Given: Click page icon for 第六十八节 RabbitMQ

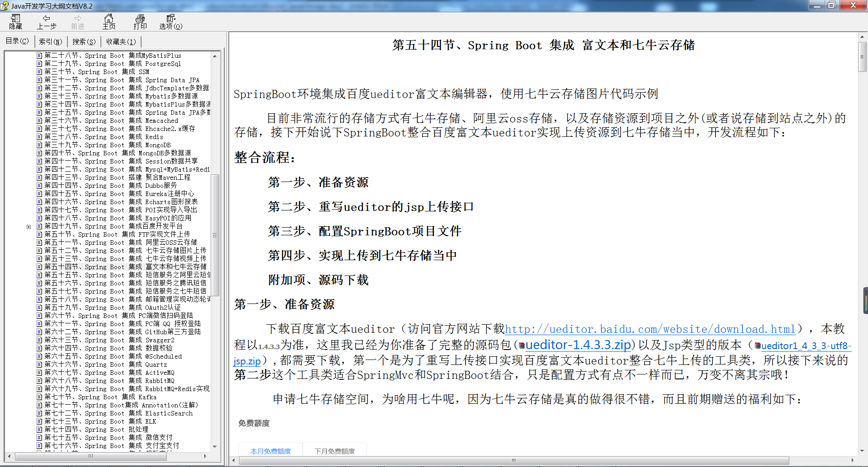Looking at the screenshot, I should coord(39,381).
